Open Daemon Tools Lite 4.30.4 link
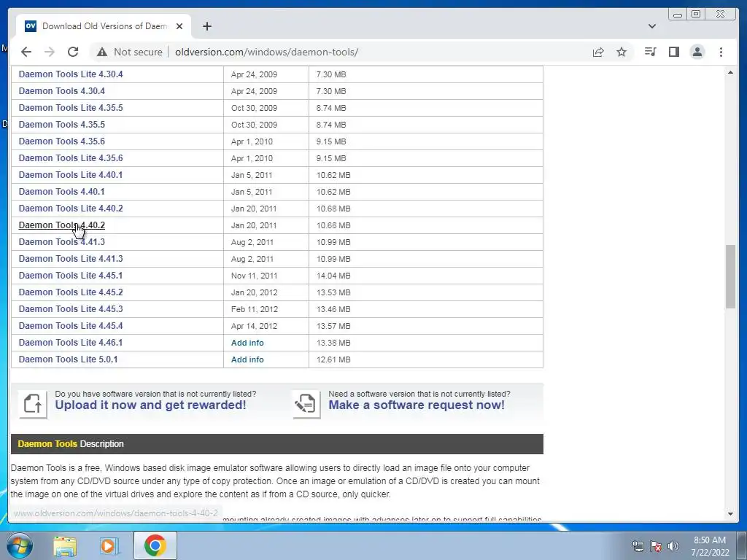The image size is (747, 560). (71, 74)
